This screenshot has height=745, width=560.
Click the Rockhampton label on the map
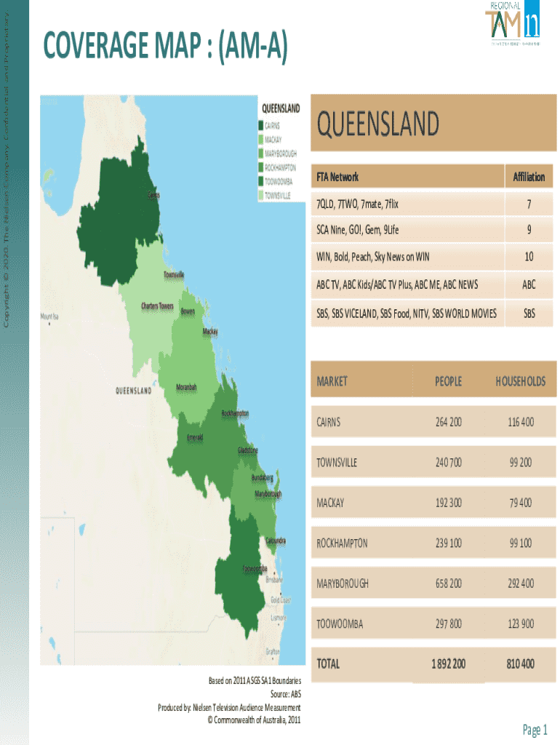pos(234,413)
